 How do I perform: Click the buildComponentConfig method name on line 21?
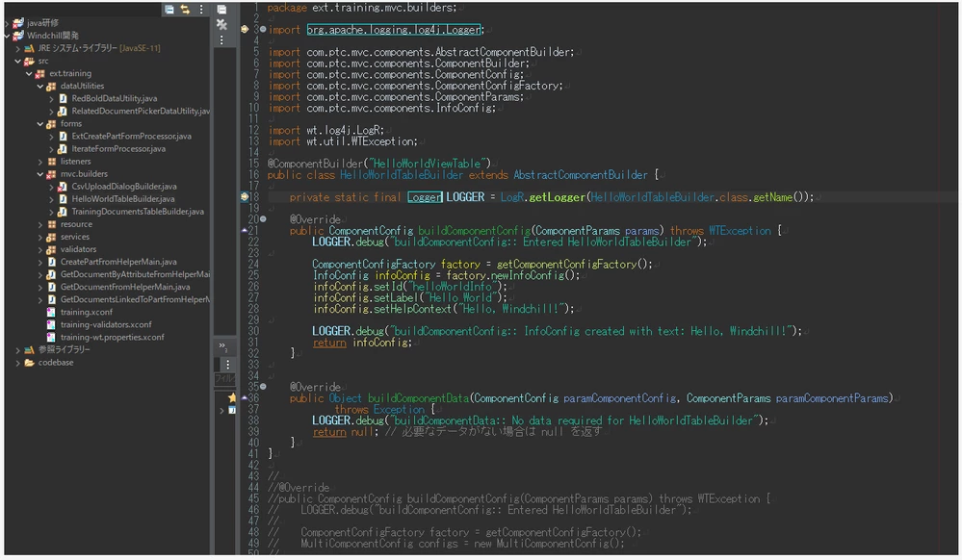pos(475,231)
